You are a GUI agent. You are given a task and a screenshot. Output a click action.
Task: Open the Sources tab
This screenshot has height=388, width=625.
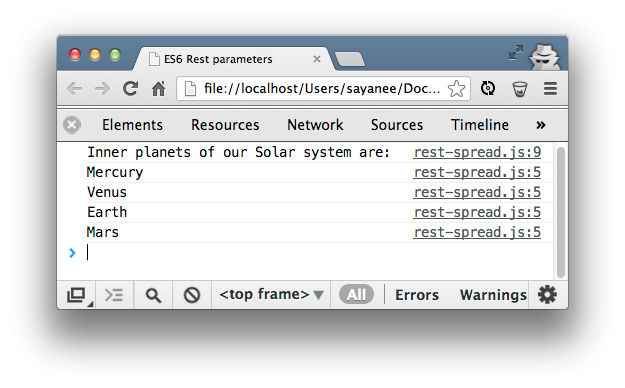click(397, 125)
